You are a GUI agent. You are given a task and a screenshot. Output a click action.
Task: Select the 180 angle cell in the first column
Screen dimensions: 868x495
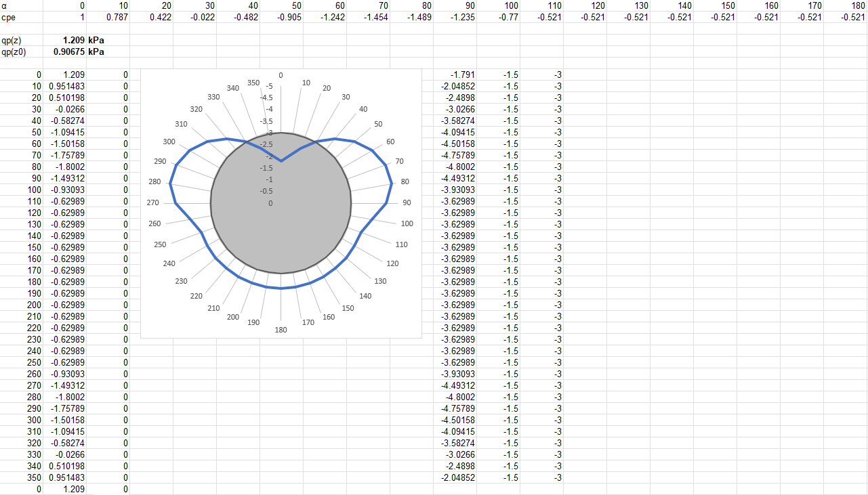tap(22, 282)
